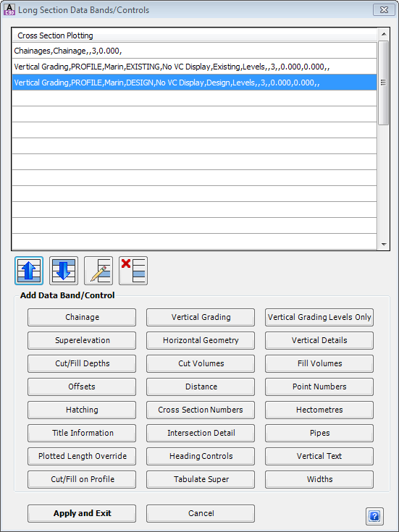This screenshot has width=399, height=532.
Task: Open the help icon button
Action: click(x=374, y=516)
